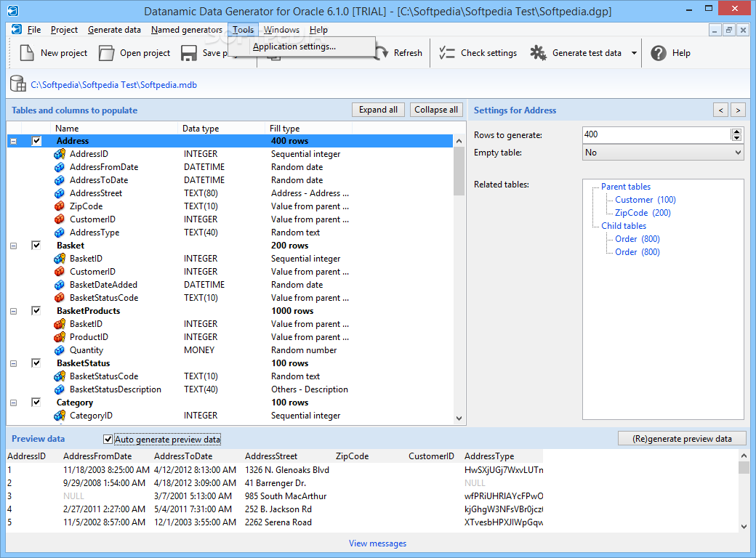Click the Save project floppy disk icon

coord(188,53)
